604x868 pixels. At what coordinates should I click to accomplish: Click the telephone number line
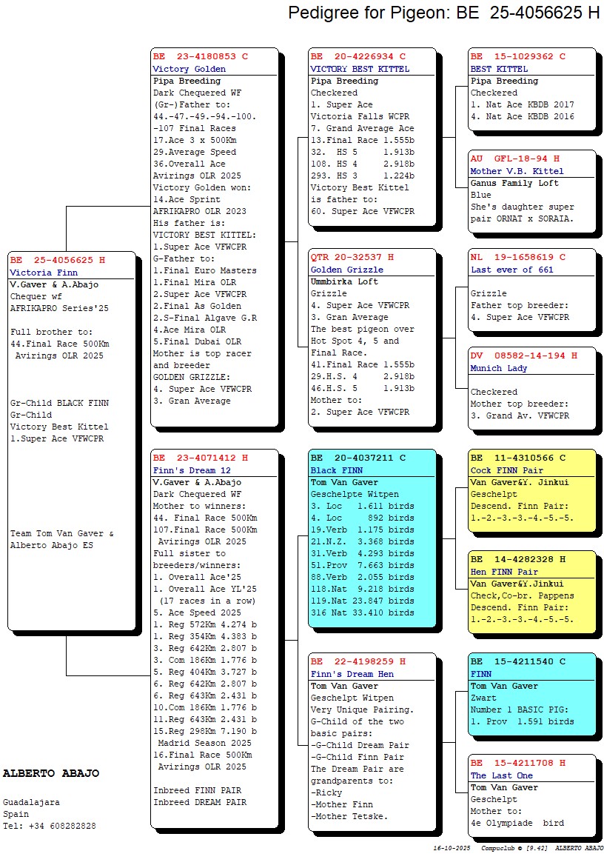point(50,826)
